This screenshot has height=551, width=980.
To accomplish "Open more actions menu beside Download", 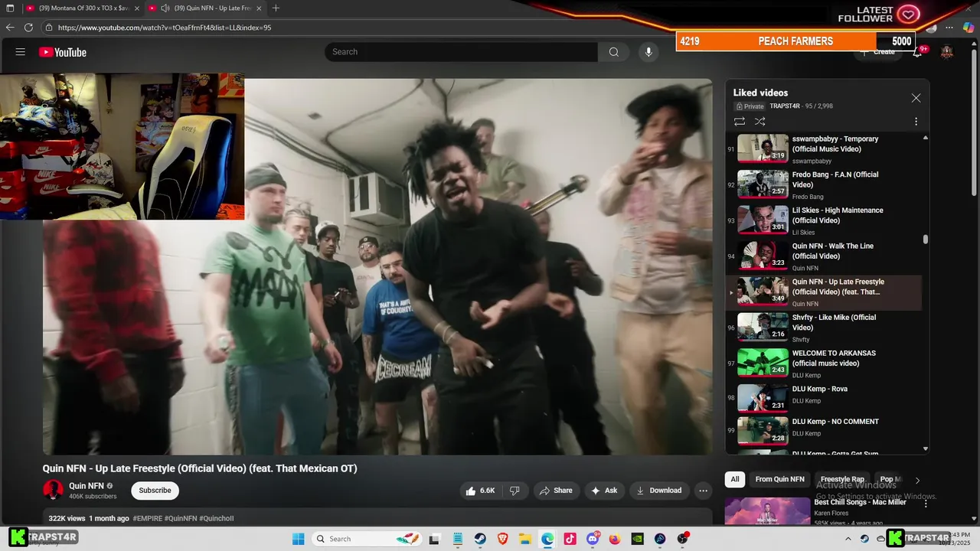I will coord(703,491).
